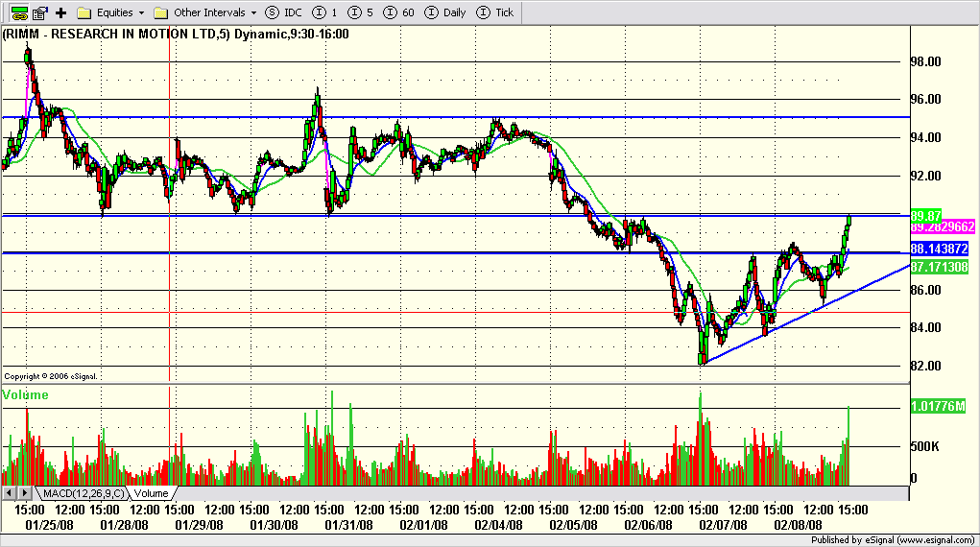The image size is (980, 547).
Task: Switch to the Tick interval
Action: point(494,12)
